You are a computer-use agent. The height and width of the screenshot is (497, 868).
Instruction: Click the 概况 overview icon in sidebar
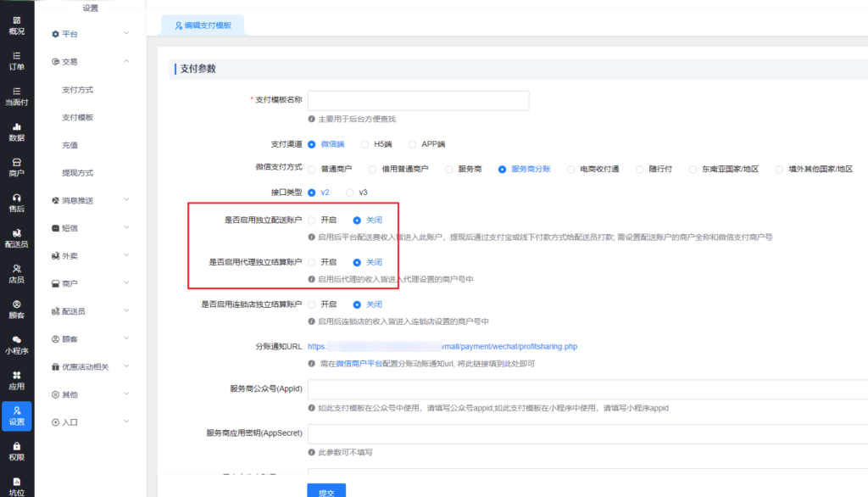tap(16, 19)
